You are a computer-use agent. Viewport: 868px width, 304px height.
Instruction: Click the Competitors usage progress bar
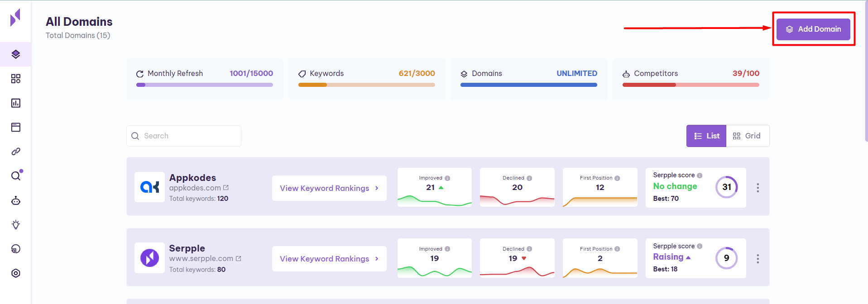691,85
